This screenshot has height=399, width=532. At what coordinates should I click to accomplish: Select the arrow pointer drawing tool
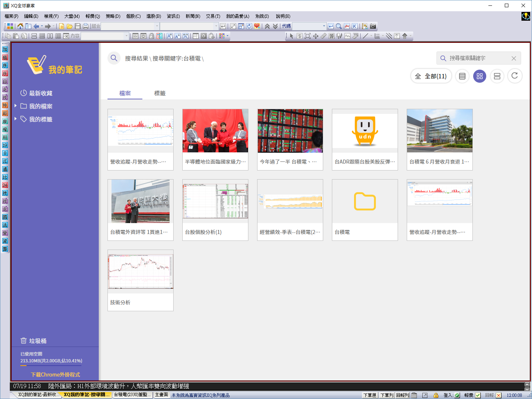292,36
